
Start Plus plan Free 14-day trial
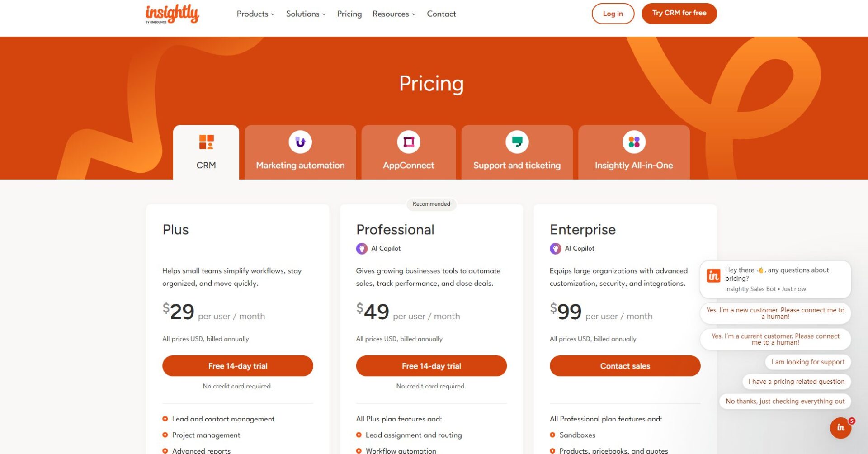(237, 366)
